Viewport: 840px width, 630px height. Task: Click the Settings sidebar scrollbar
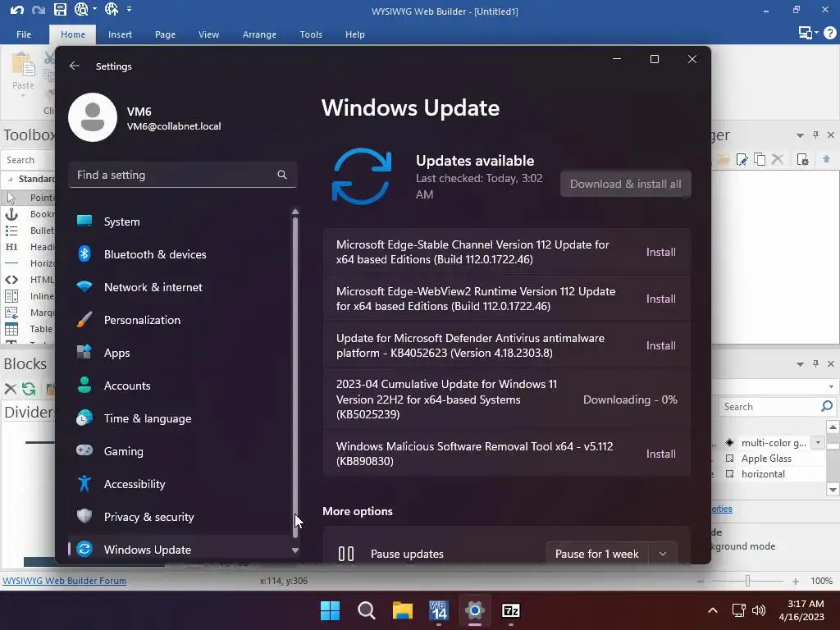point(294,377)
